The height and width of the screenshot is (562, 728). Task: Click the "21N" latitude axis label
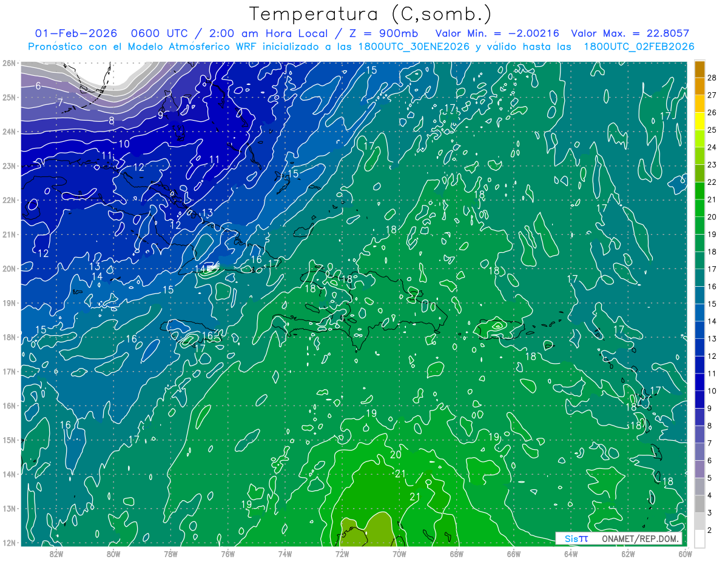(8, 234)
